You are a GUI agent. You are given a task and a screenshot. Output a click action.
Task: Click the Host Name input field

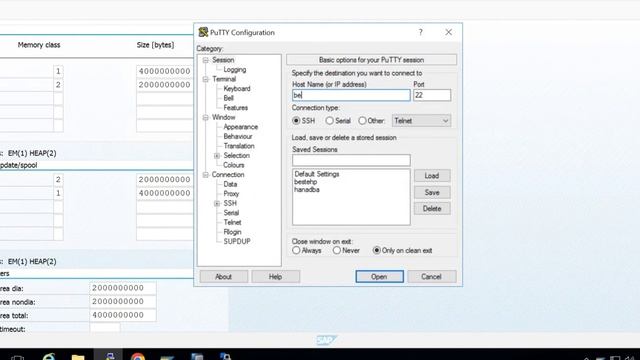[351, 96]
